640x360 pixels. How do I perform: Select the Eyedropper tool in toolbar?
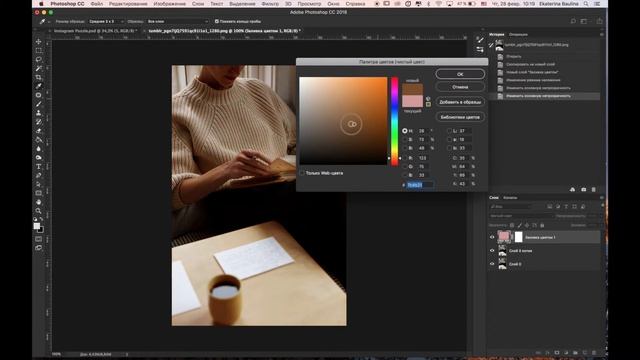click(x=38, y=86)
